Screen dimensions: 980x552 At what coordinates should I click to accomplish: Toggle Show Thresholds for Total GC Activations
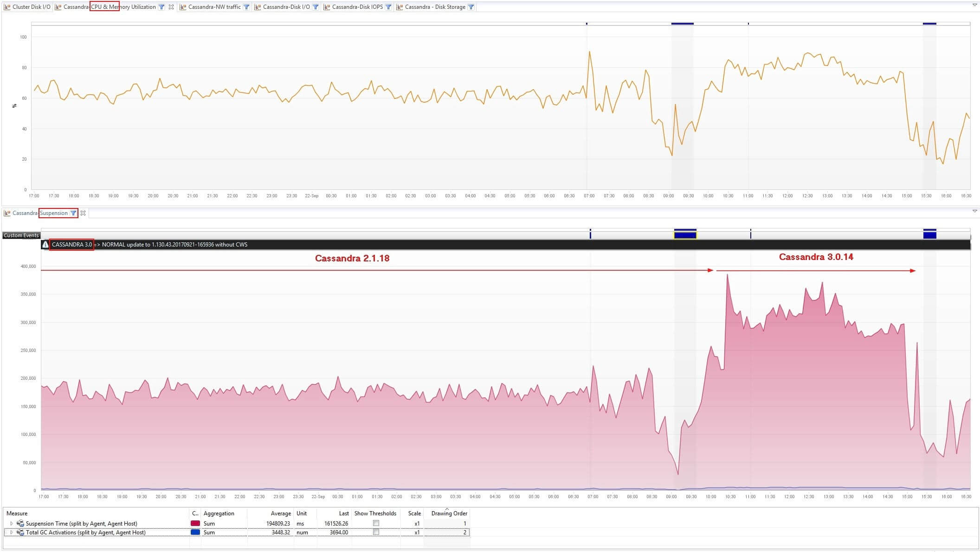pyautogui.click(x=376, y=532)
